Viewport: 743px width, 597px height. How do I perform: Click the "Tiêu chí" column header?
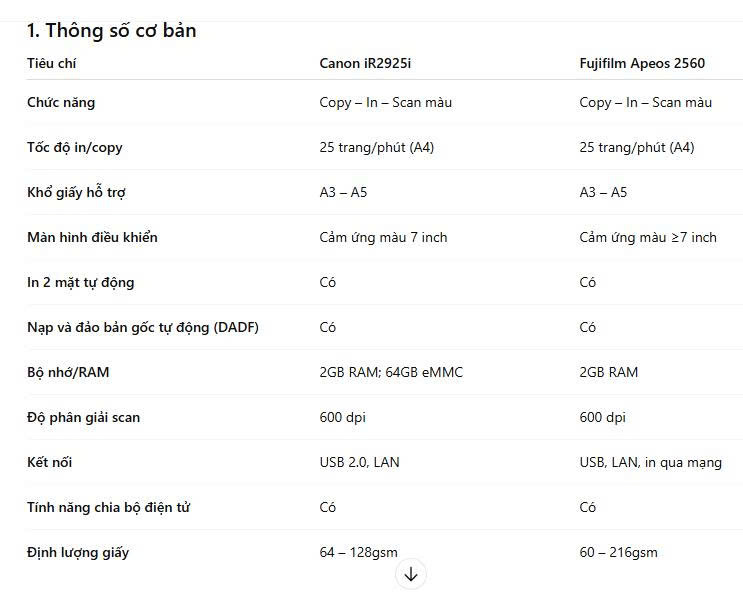click(52, 63)
